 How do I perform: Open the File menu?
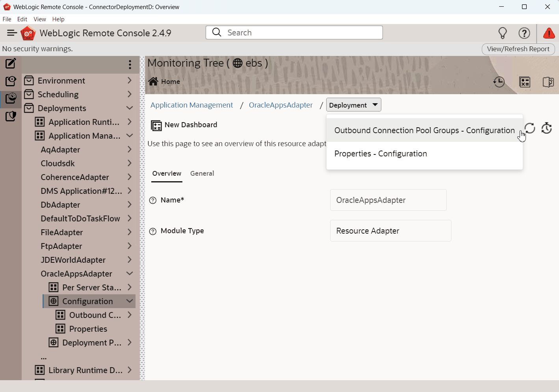coord(7,19)
